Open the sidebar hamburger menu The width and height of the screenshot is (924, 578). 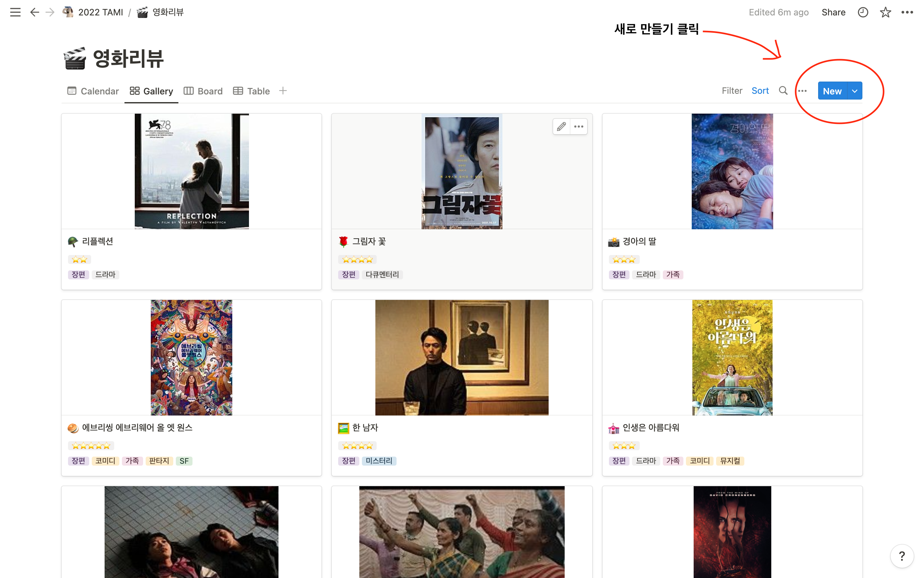tap(15, 12)
